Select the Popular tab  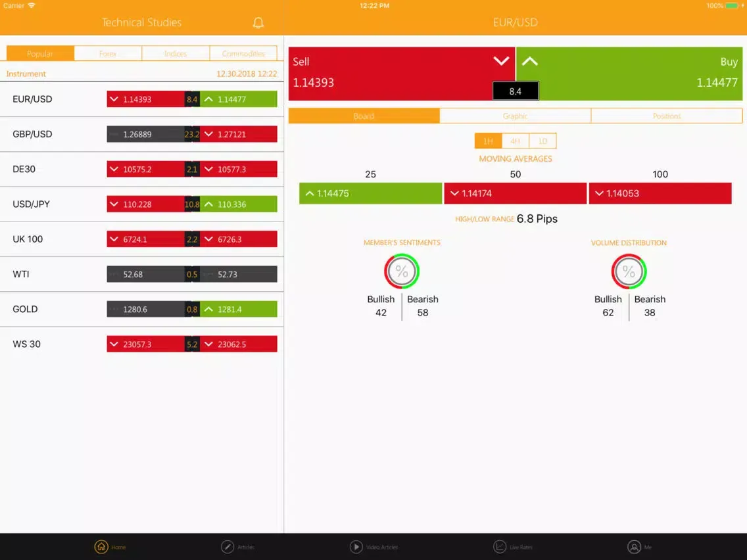point(41,53)
